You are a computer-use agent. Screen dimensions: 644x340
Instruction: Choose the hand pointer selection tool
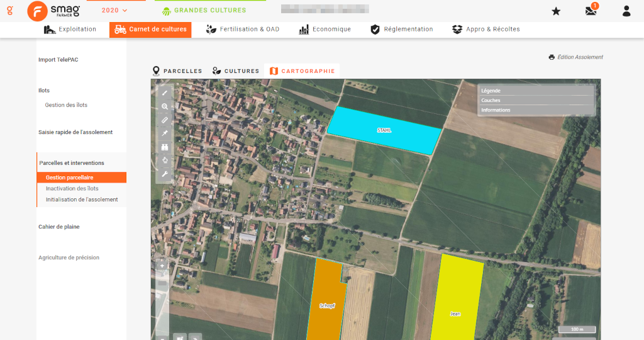tap(165, 161)
